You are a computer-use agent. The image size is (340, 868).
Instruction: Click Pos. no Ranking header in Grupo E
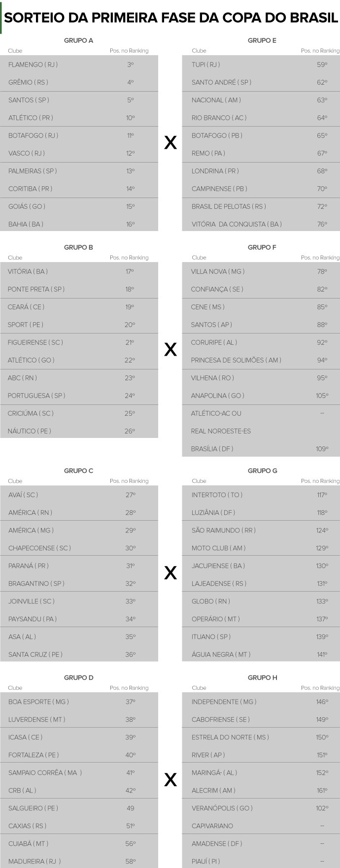pos(320,51)
